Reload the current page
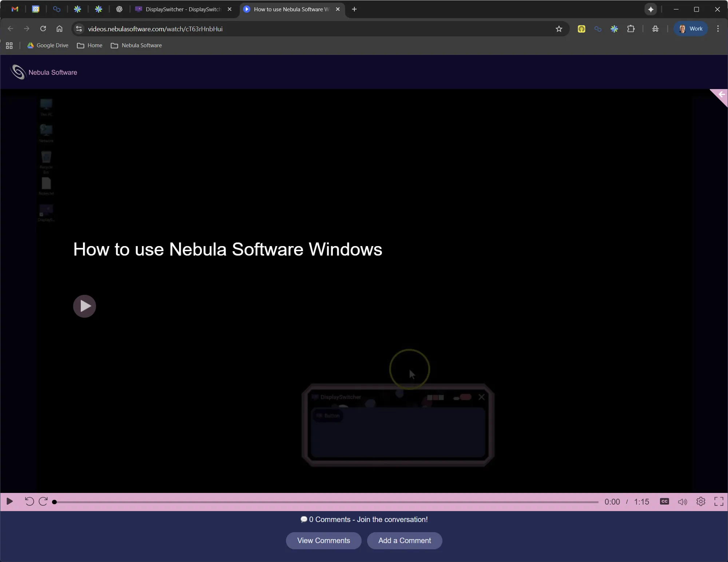Screen dimensions: 728x562 pos(43,29)
